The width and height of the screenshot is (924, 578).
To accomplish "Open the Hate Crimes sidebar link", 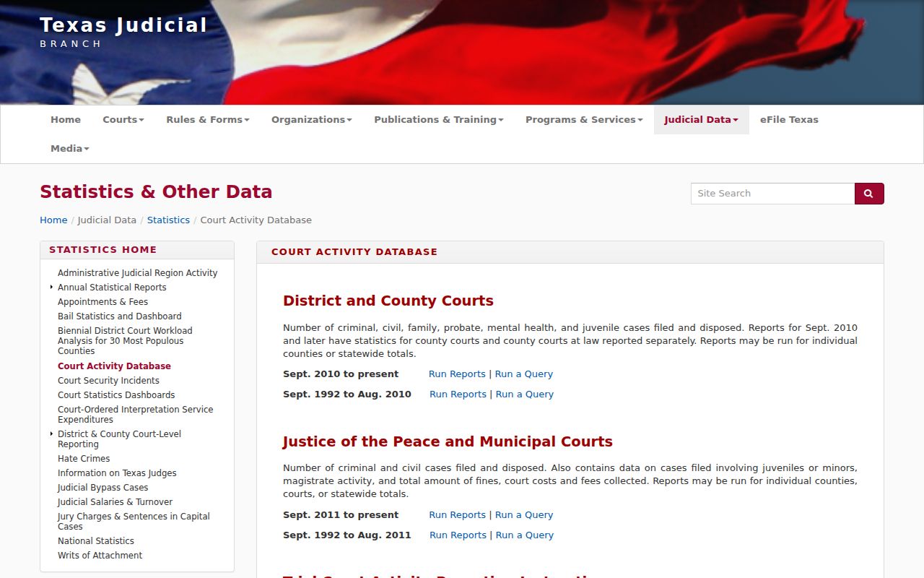I will tap(84, 459).
